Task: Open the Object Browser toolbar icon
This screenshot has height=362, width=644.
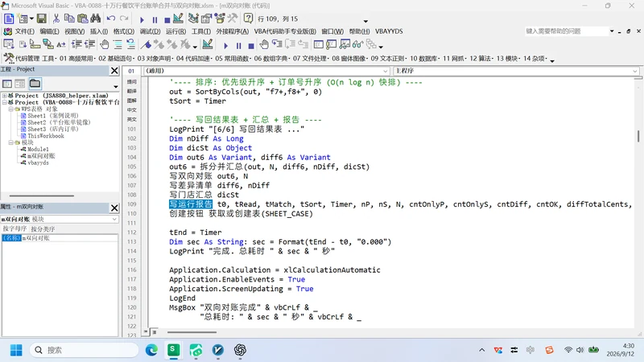Action: pos(220,19)
